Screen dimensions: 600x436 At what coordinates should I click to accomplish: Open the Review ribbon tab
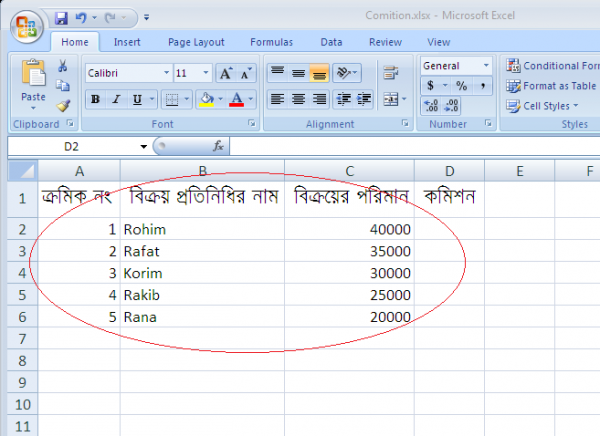pyautogui.click(x=385, y=42)
